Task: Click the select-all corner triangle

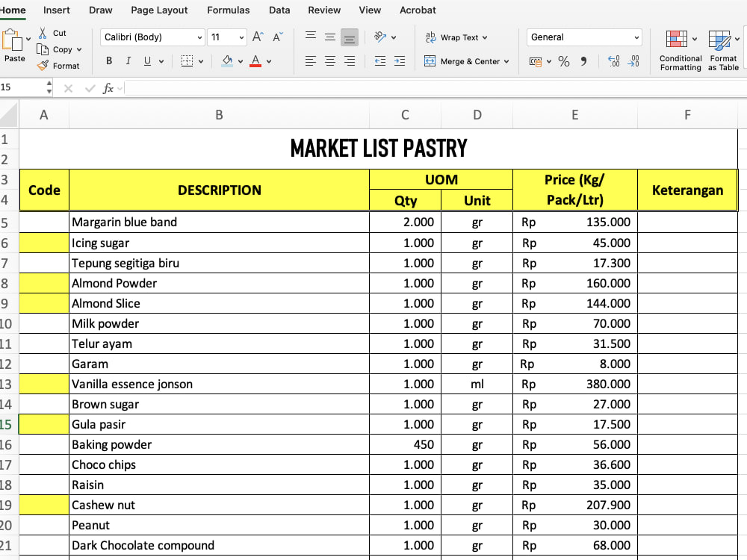Action: click(x=9, y=115)
